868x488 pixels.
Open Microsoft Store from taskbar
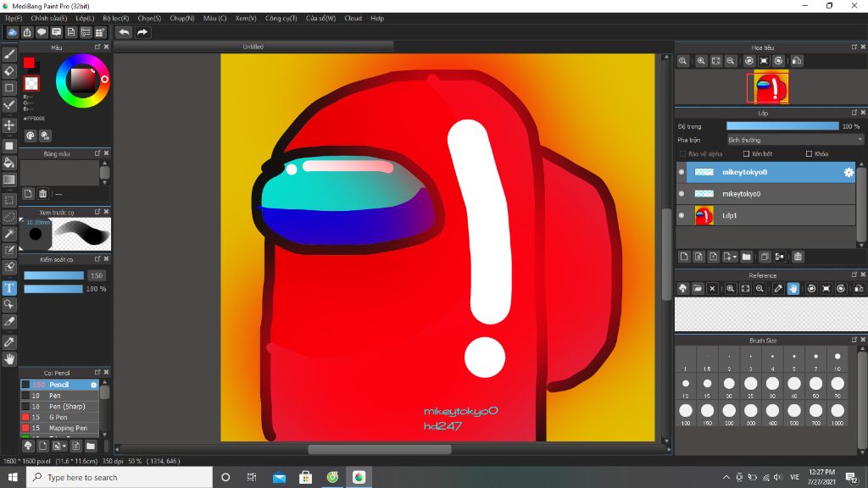tap(305, 477)
